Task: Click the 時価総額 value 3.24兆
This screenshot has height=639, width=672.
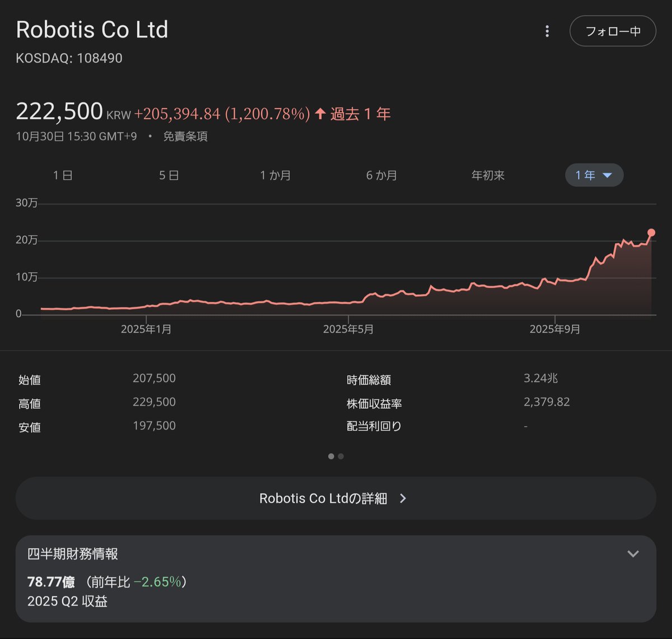Action: point(541,378)
